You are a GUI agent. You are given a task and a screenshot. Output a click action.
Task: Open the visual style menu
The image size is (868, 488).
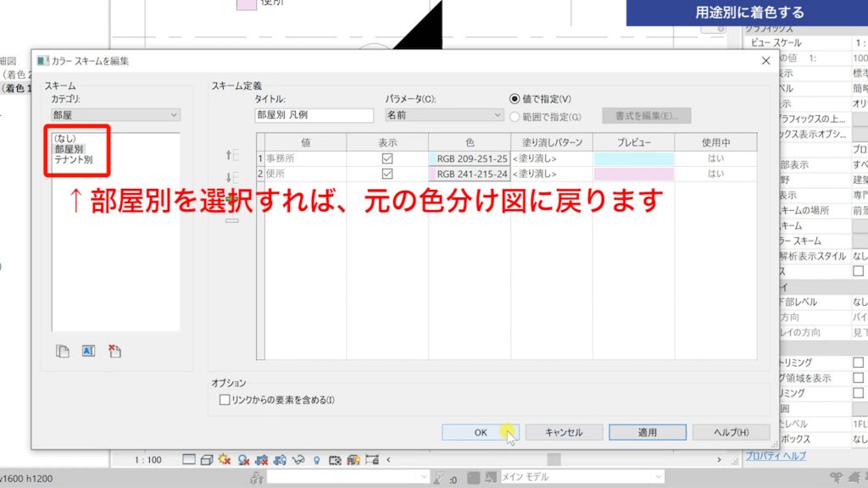(206, 460)
